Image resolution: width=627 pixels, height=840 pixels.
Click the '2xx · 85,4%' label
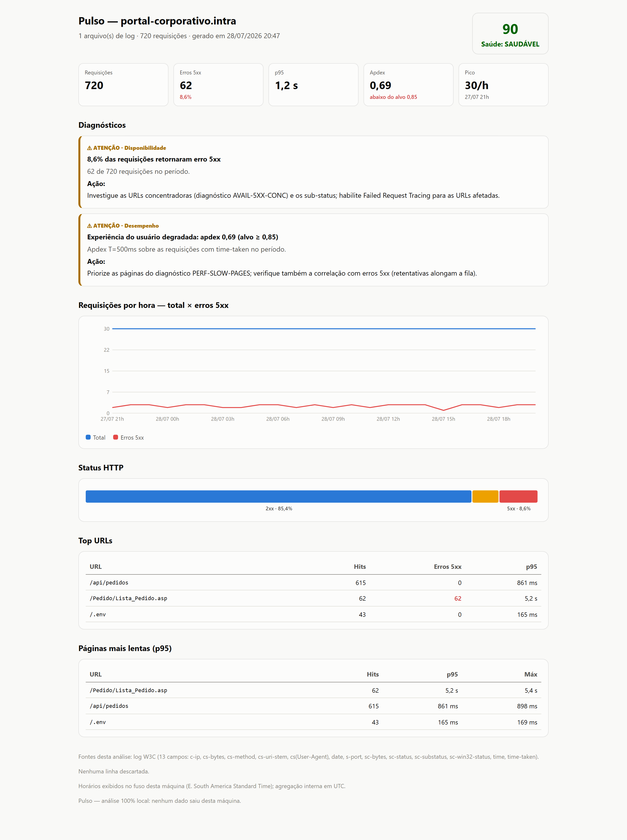click(x=278, y=509)
